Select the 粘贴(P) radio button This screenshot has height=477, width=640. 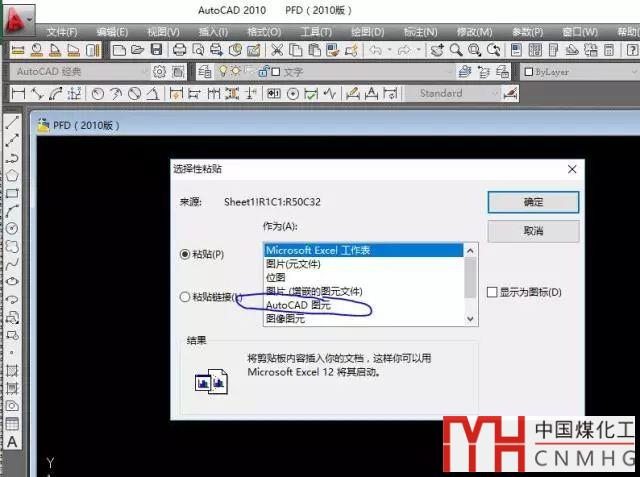pos(184,254)
